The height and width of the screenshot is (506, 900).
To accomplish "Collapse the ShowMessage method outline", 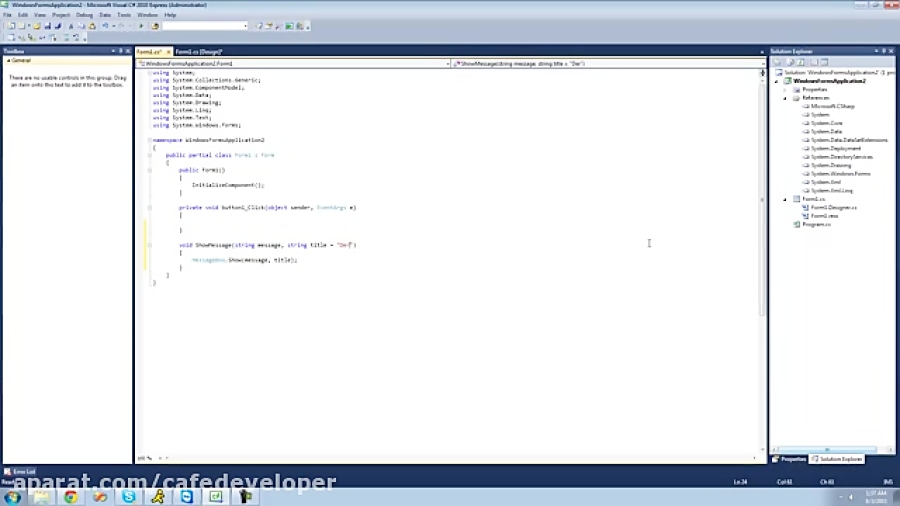I will tap(150, 245).
